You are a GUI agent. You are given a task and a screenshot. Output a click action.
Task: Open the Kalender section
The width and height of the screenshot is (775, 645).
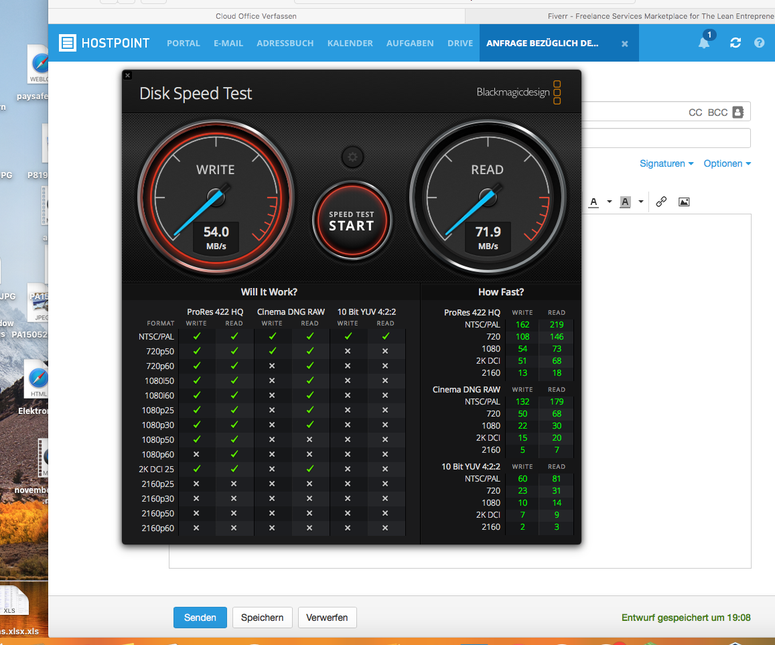[350, 43]
